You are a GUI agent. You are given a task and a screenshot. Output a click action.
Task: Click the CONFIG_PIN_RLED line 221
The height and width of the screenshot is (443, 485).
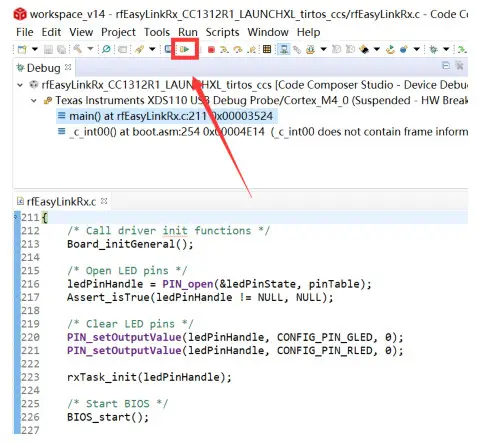click(235, 351)
